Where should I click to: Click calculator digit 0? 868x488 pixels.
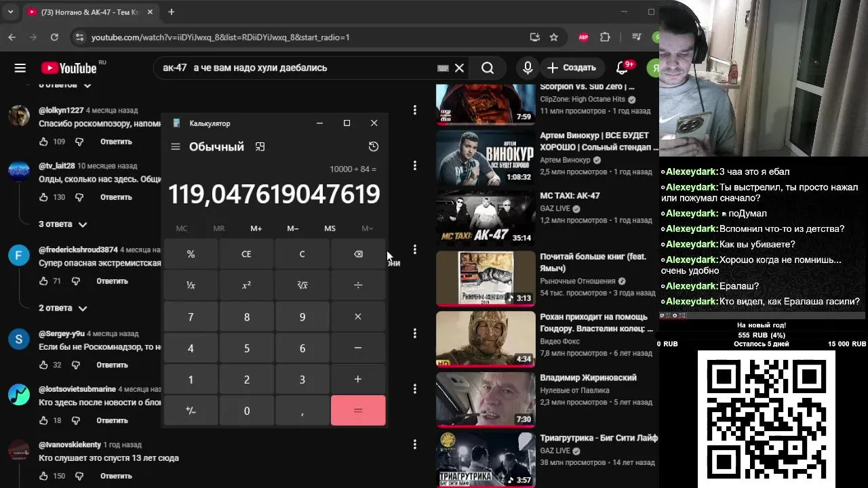246,411
